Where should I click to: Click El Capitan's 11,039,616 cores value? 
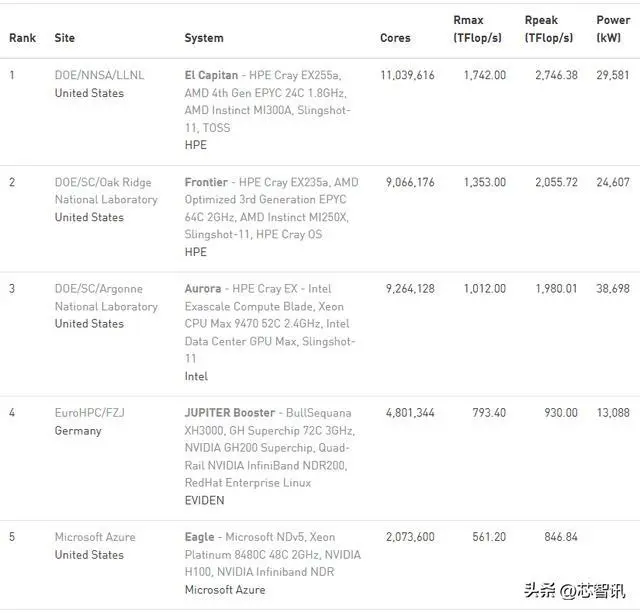pyautogui.click(x=407, y=75)
